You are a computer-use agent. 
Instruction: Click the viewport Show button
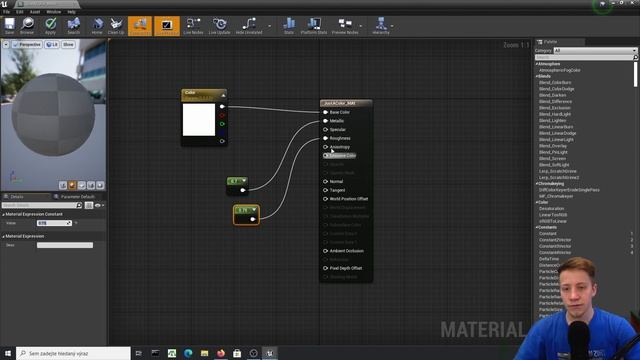(68, 44)
